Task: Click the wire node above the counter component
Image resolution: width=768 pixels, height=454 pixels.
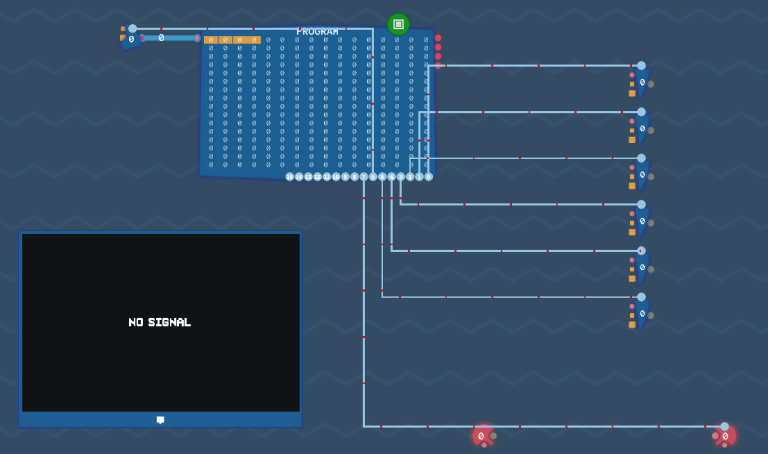Action: [x=132, y=28]
